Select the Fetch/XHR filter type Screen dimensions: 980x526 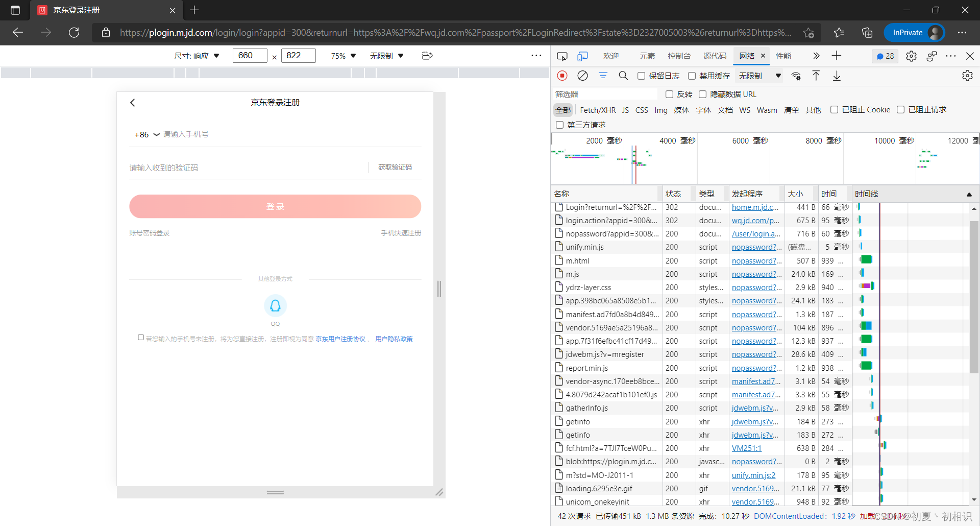coord(598,110)
